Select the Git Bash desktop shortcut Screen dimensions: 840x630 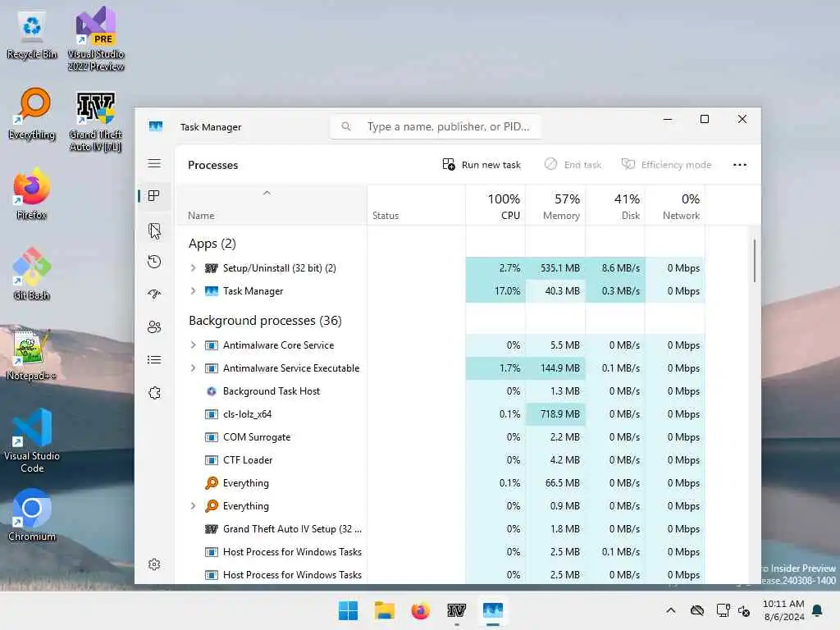point(32,274)
